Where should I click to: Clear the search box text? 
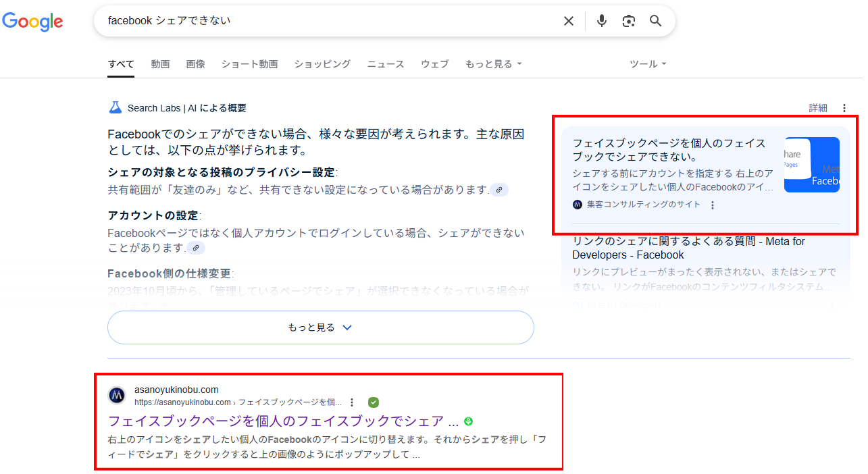[x=569, y=21]
